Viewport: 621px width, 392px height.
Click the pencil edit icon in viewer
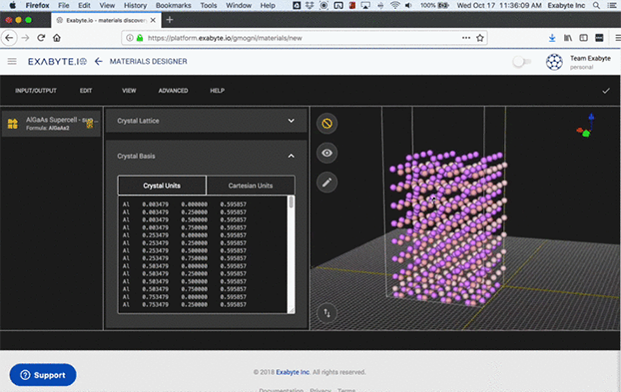tap(327, 183)
